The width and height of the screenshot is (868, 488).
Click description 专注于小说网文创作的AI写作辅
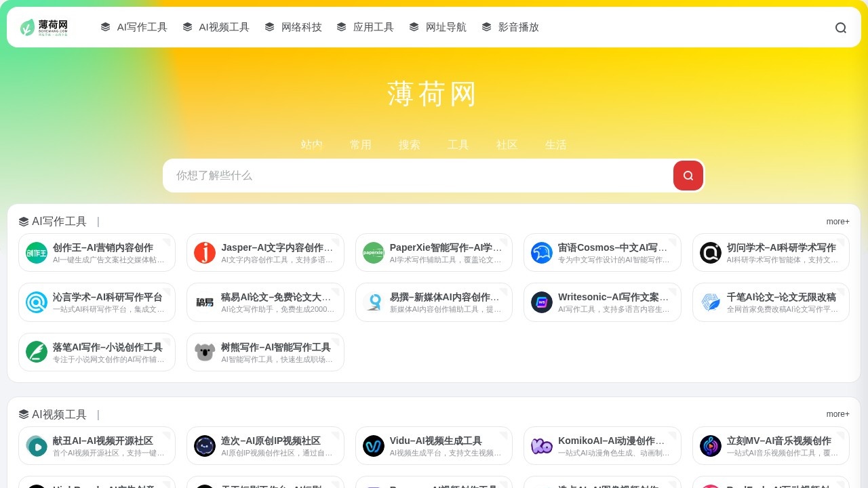point(108,359)
